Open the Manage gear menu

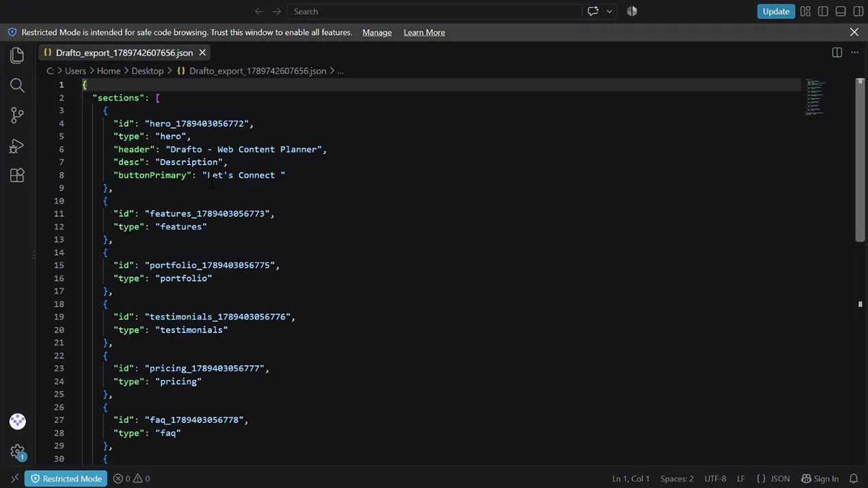point(18,452)
